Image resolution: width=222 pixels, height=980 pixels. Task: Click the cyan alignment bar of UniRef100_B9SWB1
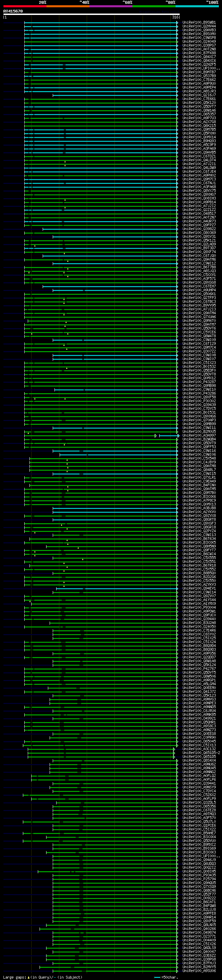click(x=101, y=23)
